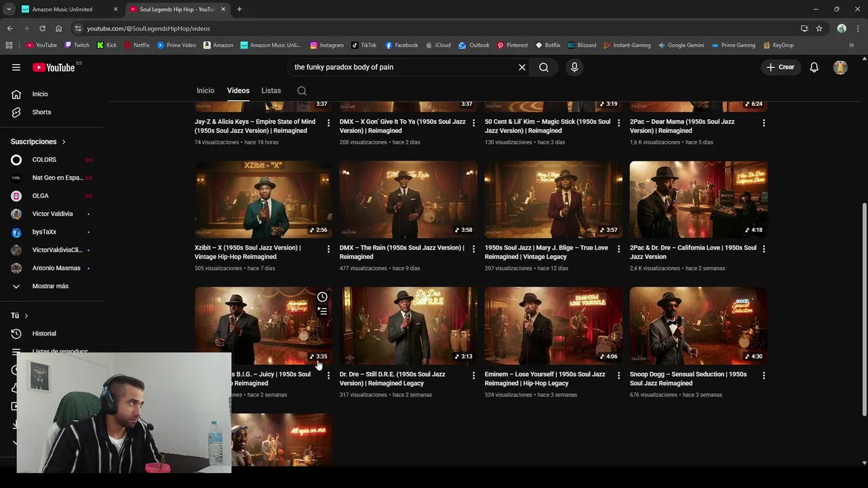
Task: Expand the Suscripciones section arrow
Action: click(64, 142)
